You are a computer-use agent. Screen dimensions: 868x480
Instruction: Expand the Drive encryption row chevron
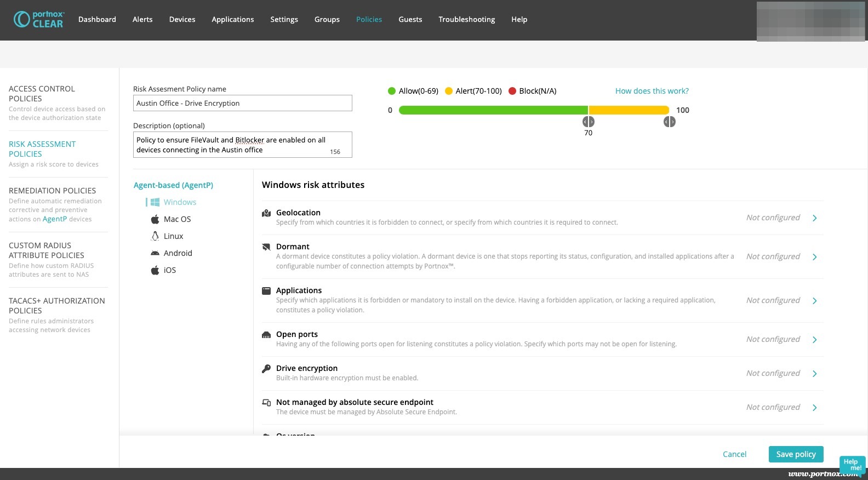tap(815, 374)
